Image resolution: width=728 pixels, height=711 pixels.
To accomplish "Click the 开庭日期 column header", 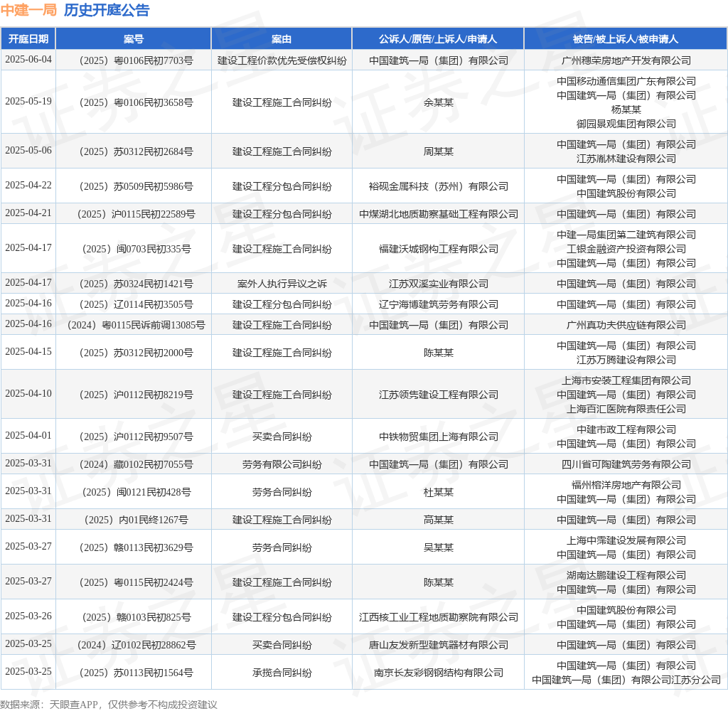I will [28, 39].
